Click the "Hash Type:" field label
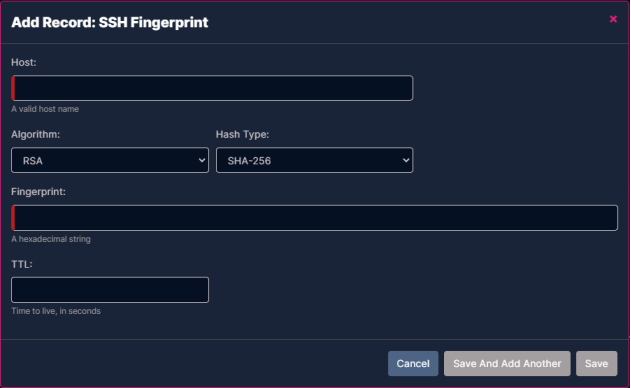631x388 pixels. click(242, 134)
